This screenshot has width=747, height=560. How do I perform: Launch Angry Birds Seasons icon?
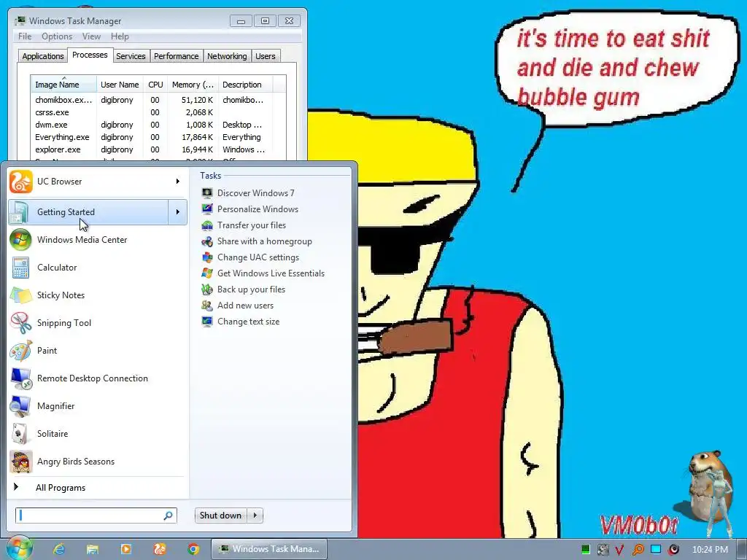(x=20, y=462)
